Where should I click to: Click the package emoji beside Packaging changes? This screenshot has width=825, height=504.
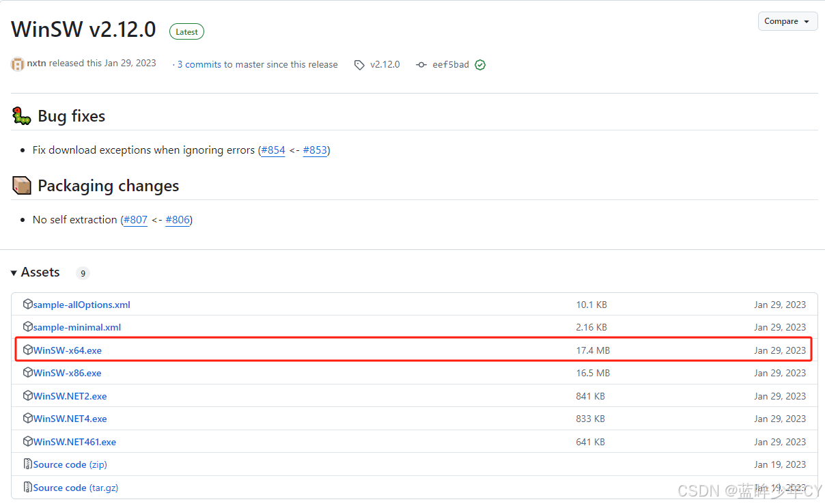(21, 185)
